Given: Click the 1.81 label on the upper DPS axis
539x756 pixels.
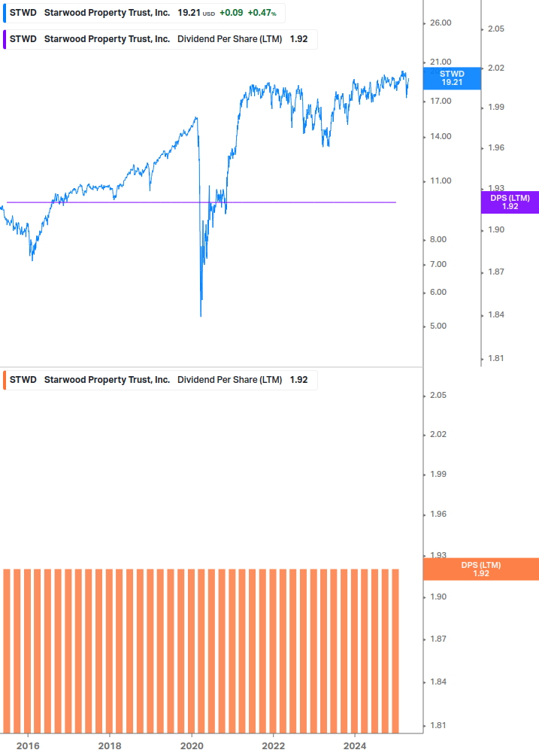Looking at the screenshot, I should [x=496, y=358].
